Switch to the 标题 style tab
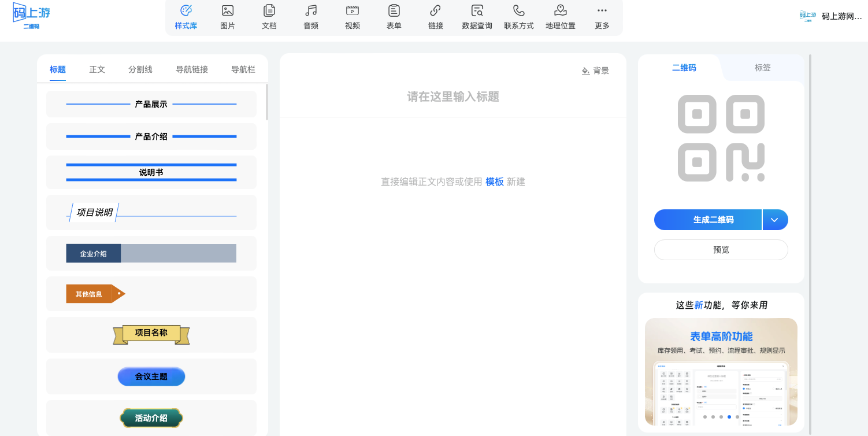 pos(58,69)
